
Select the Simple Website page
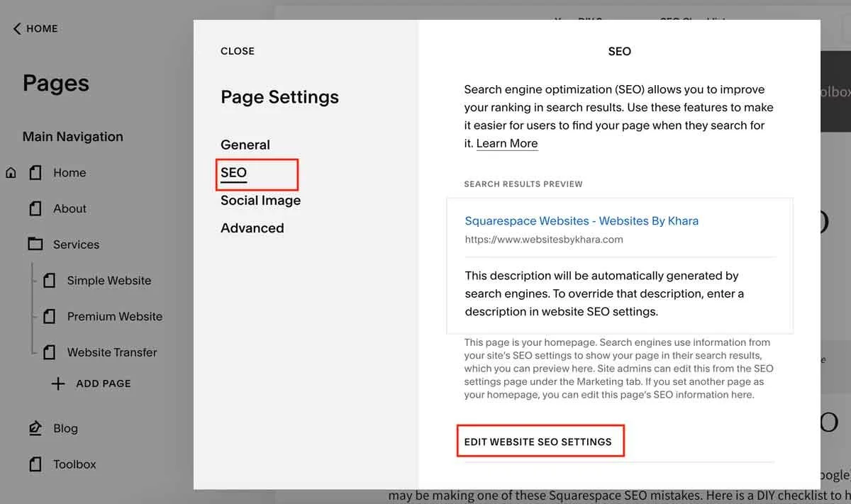click(109, 281)
